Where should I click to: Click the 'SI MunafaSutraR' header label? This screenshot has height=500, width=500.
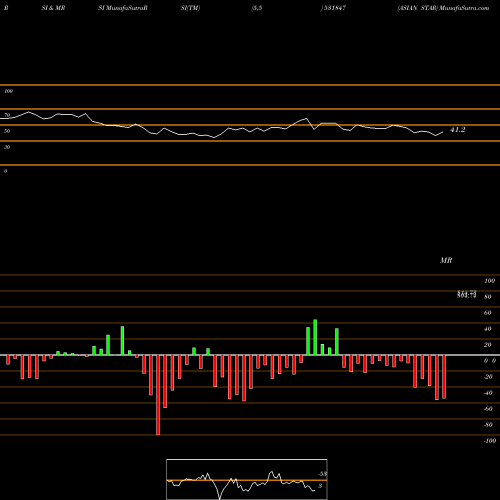[123, 8]
